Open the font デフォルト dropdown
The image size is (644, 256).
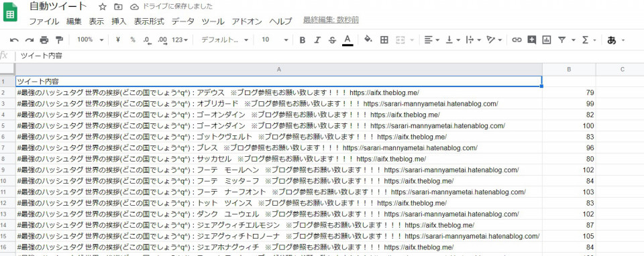coord(225,40)
